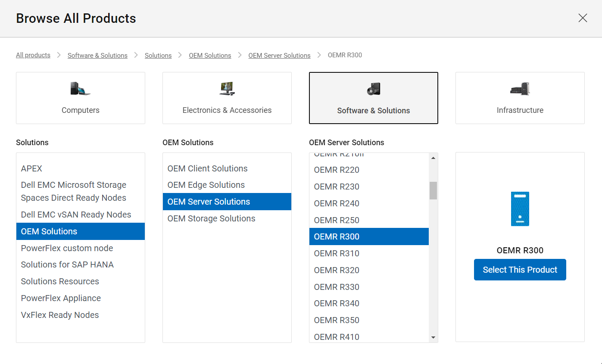Select OEM Edge Solutions

[x=206, y=185]
